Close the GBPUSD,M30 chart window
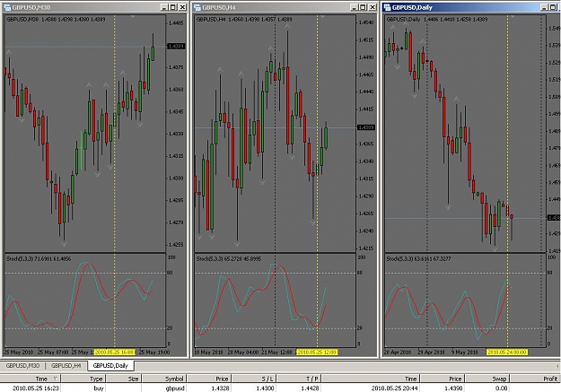 pos(182,7)
